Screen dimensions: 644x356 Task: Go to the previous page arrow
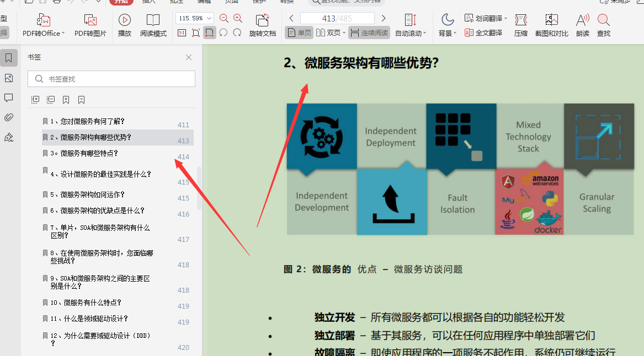291,18
